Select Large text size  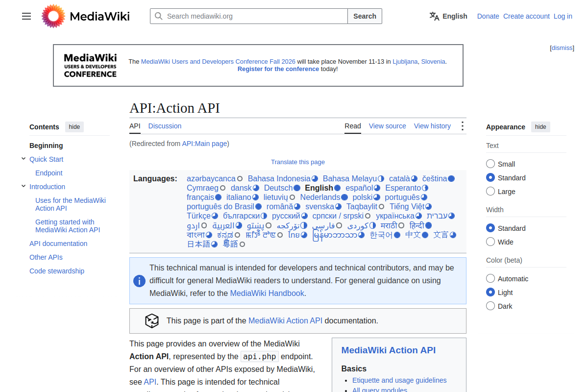[x=490, y=191]
